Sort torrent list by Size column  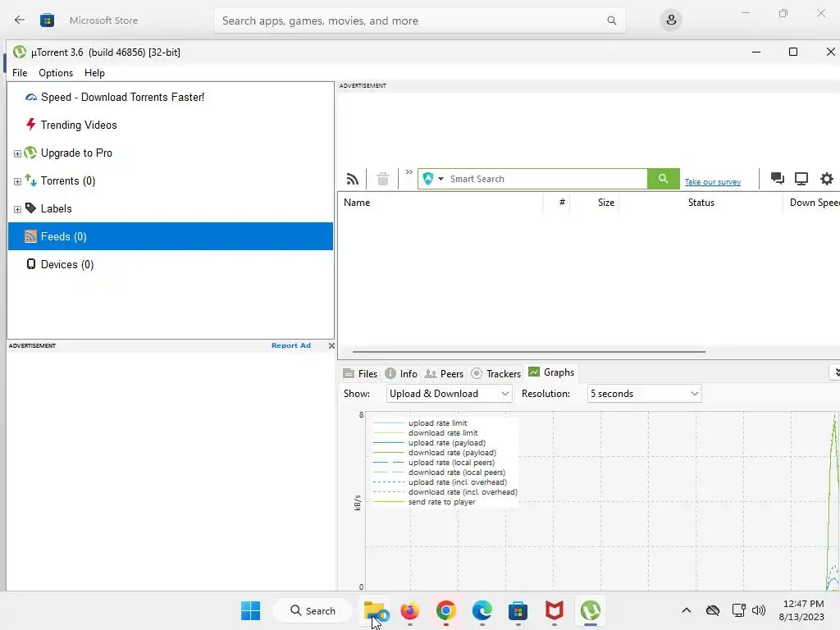click(x=594, y=203)
